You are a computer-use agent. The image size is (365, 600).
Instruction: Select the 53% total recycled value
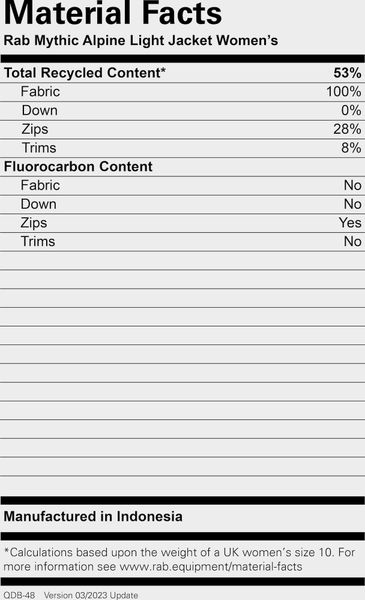(x=347, y=73)
